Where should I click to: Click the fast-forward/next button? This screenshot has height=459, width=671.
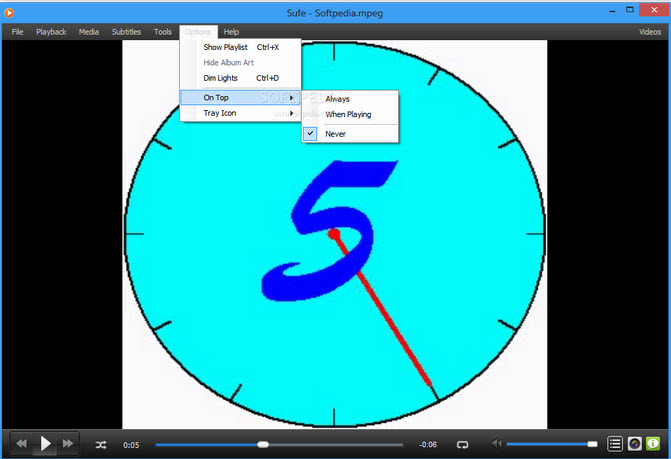[x=69, y=443]
